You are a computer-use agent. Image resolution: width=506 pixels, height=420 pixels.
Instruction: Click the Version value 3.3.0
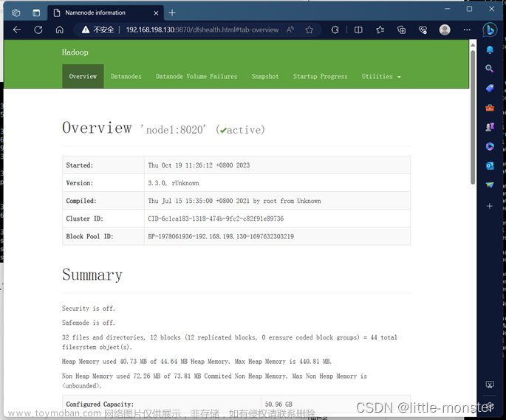point(174,183)
